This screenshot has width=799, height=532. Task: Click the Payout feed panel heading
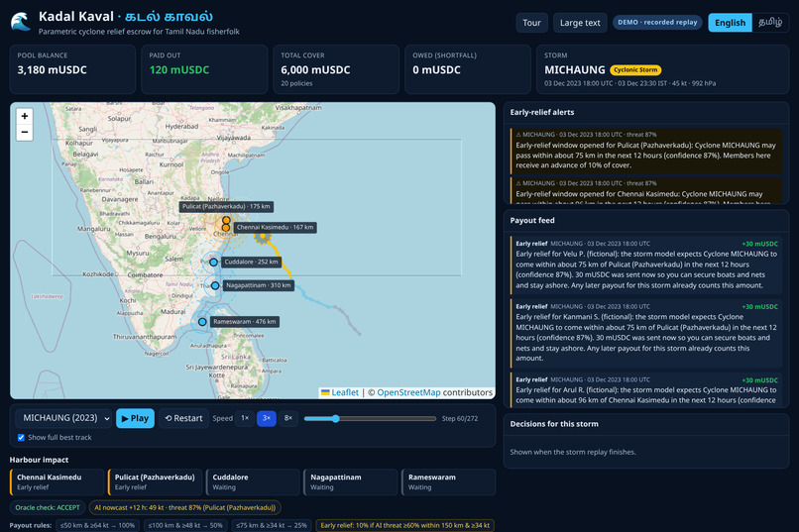coord(532,221)
